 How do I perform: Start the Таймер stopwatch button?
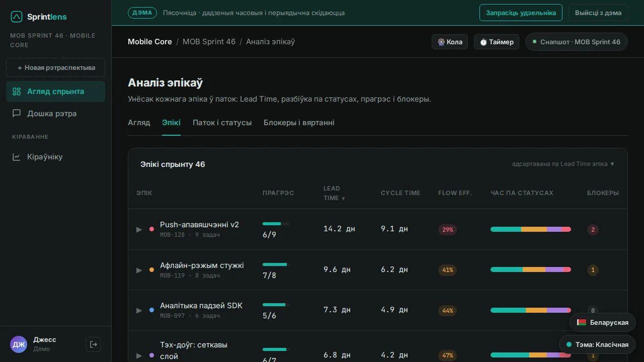497,42
